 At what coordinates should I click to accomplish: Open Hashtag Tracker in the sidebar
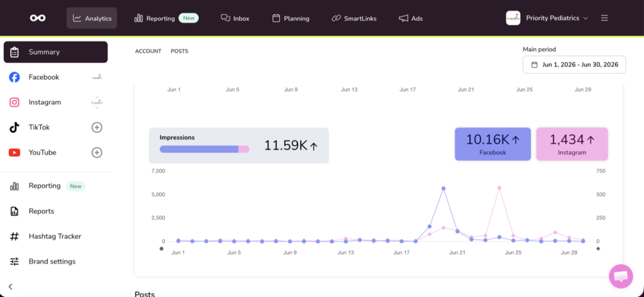(x=55, y=236)
